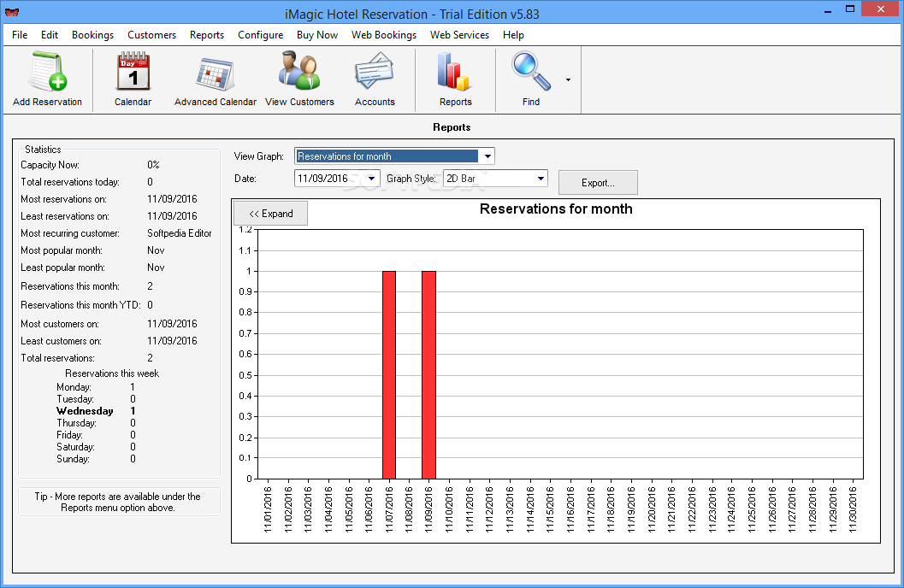Open the Edit menu
Screen dimensions: 904x588
50,35
